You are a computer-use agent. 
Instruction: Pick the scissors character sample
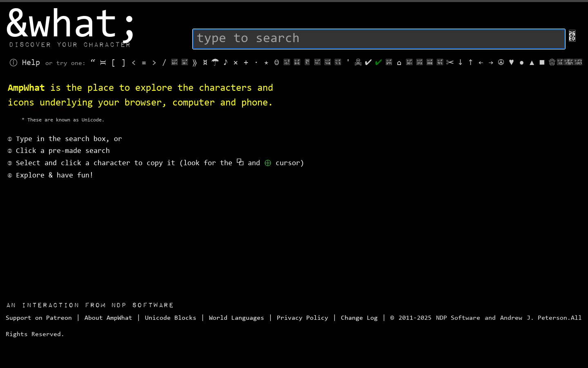coord(450,62)
